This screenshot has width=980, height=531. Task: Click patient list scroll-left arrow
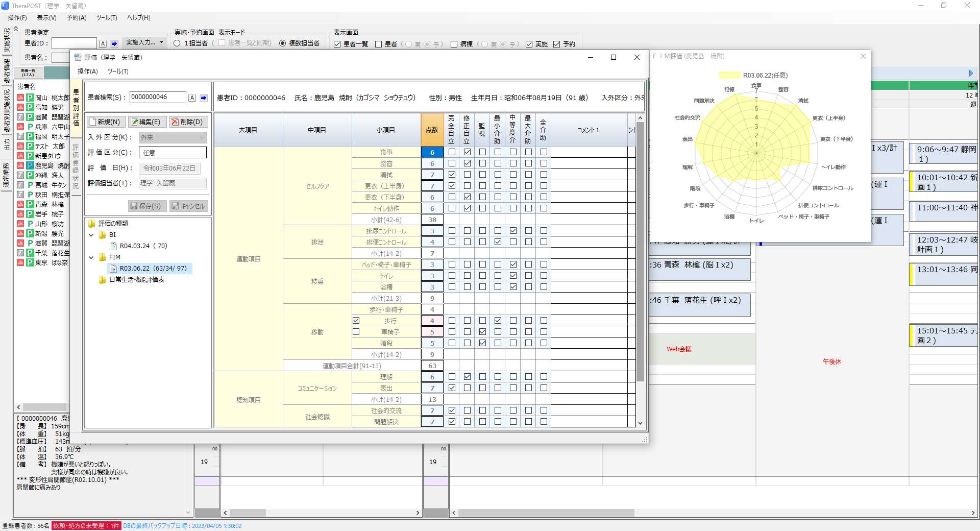19,407
